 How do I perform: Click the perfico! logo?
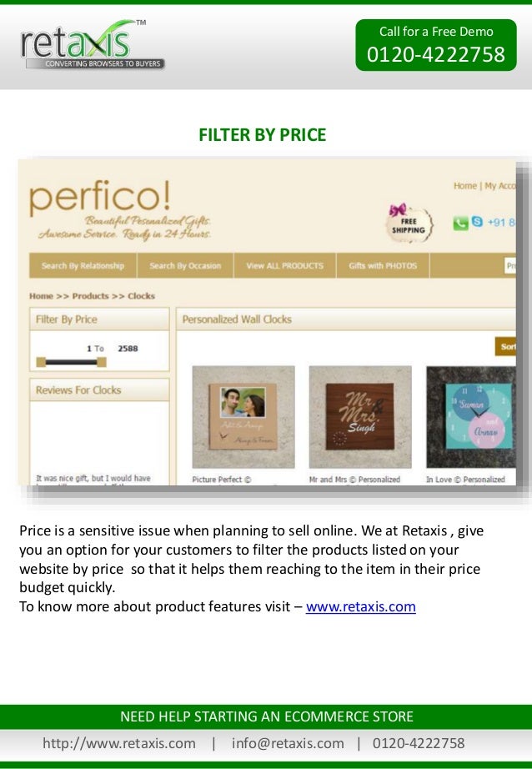click(100, 198)
